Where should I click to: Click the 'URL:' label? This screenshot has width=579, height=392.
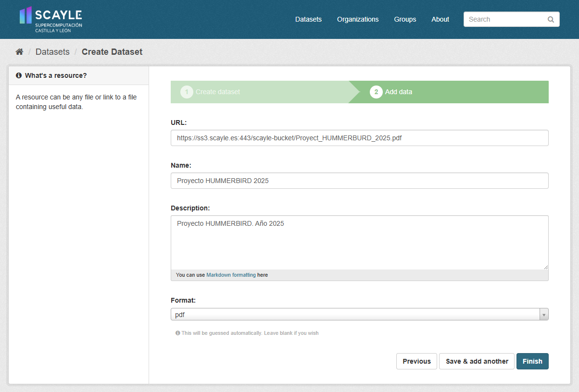pyautogui.click(x=178, y=122)
